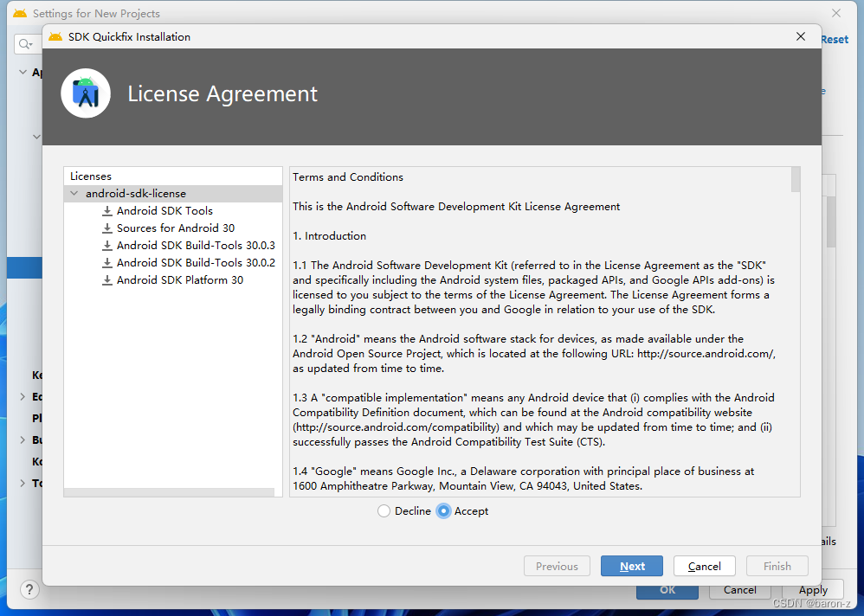
Task: Click the Next button
Action: coord(631,566)
